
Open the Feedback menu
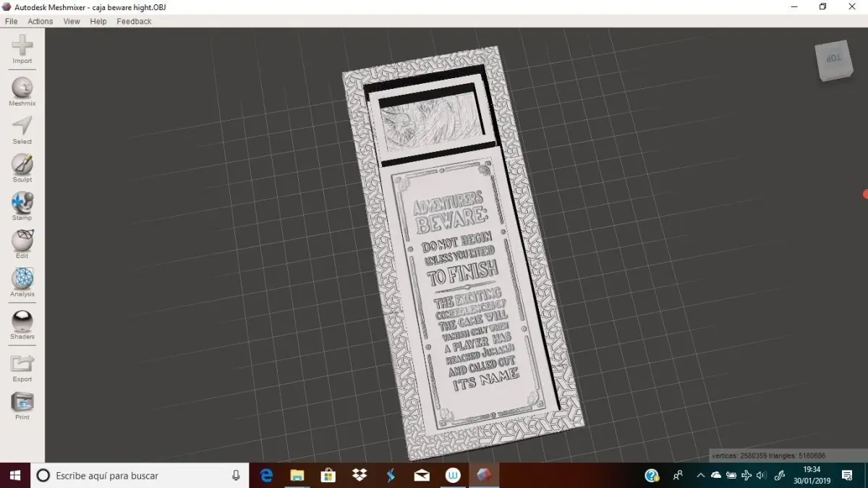pos(134,21)
